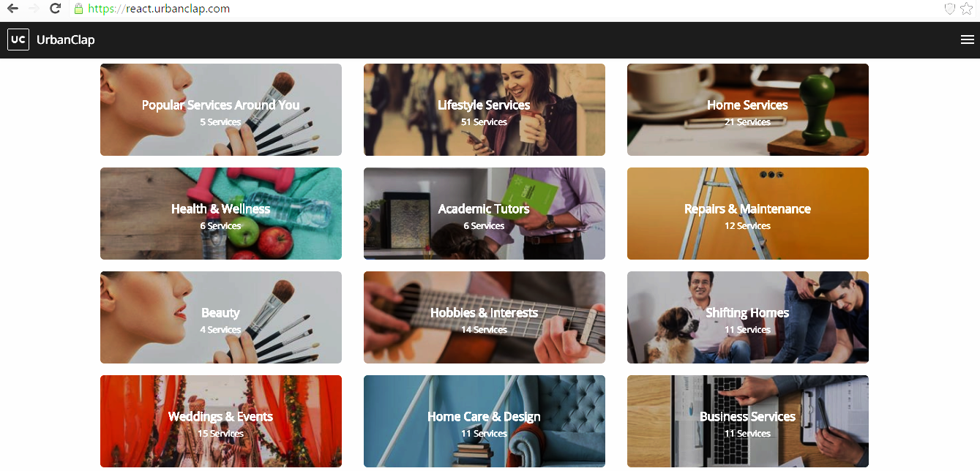This screenshot has width=980, height=471.
Task: Choose the Beauty category card
Action: (x=221, y=317)
